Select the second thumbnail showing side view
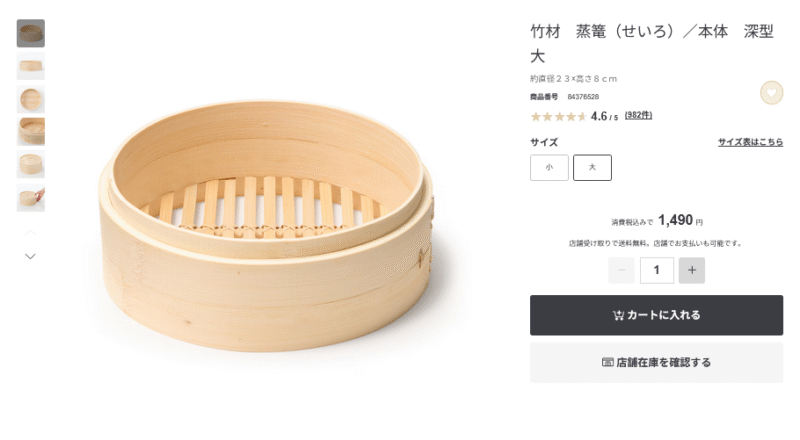Viewport: 800px width, 440px height. tap(31, 66)
